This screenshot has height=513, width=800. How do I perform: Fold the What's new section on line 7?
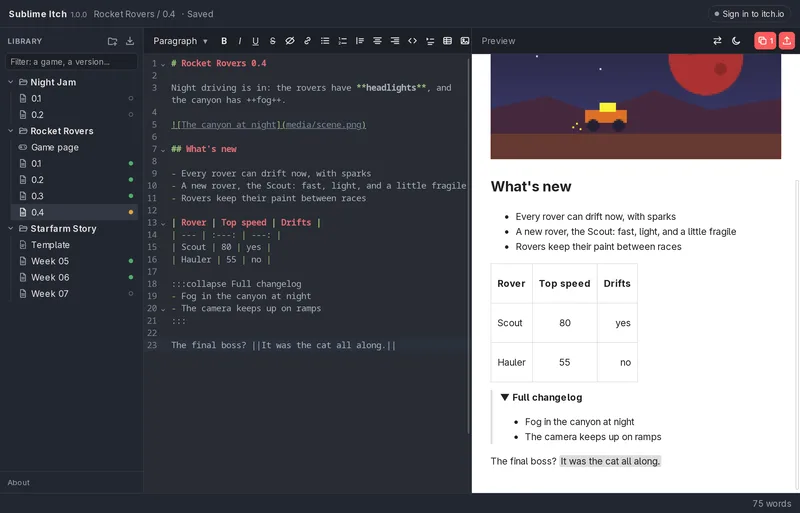(163, 150)
